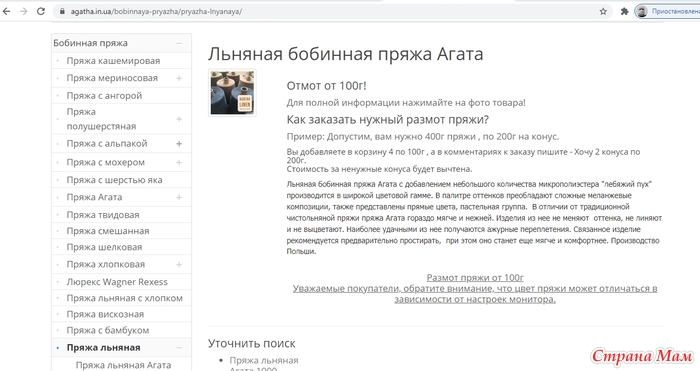Open Пряжа Агата category
The height and width of the screenshot is (371, 700).
coord(94,197)
